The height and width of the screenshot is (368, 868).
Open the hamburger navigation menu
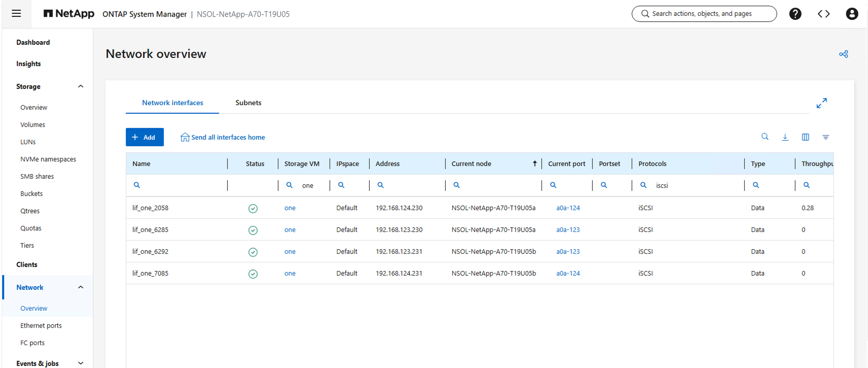coord(16,13)
